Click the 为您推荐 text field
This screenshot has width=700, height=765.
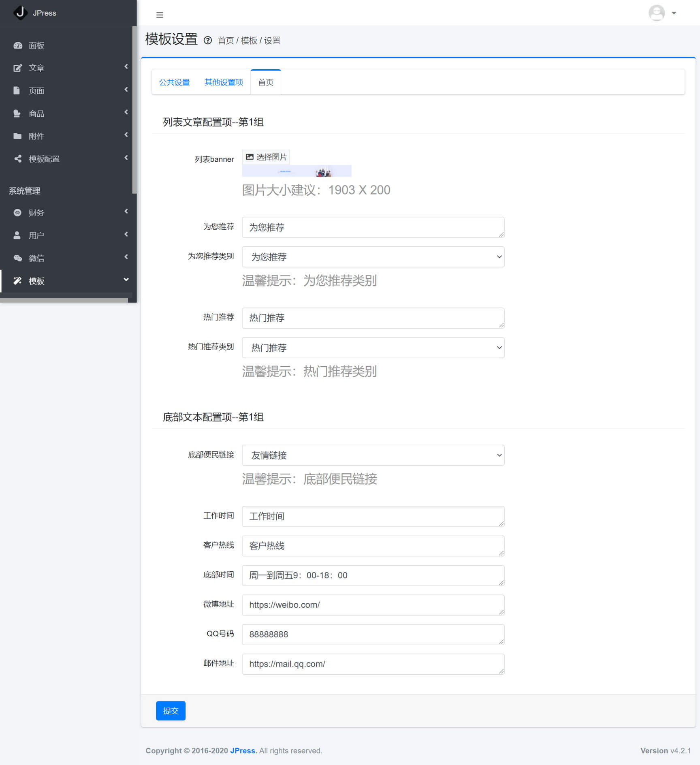click(373, 227)
